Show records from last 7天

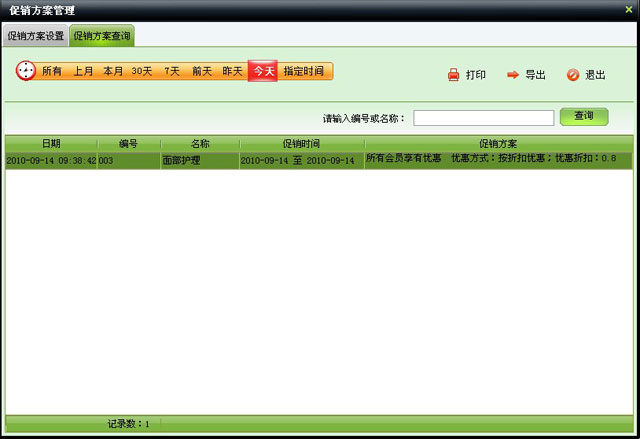172,72
